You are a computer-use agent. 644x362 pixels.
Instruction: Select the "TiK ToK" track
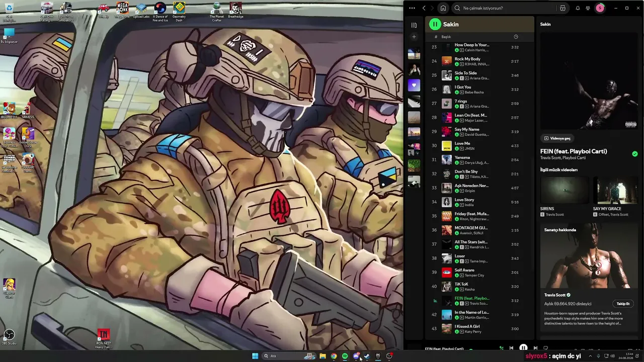pyautogui.click(x=479, y=287)
